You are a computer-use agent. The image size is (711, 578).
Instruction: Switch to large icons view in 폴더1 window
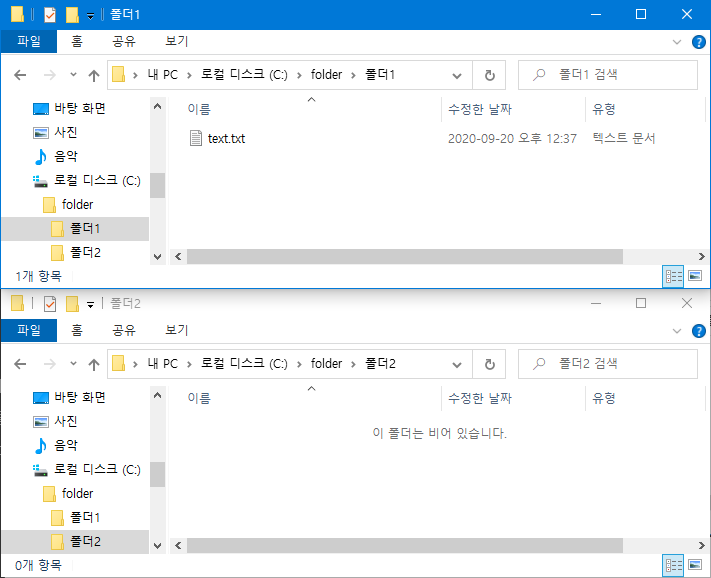[695, 276]
